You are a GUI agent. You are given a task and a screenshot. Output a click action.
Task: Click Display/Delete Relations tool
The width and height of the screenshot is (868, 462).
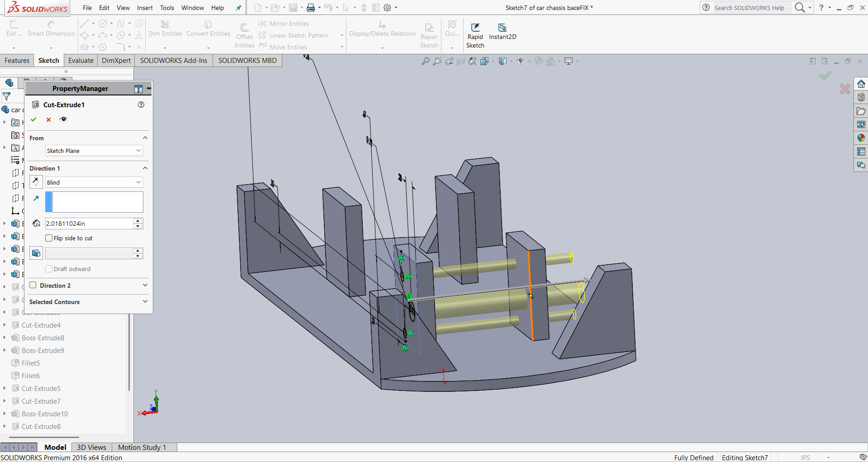tap(382, 29)
